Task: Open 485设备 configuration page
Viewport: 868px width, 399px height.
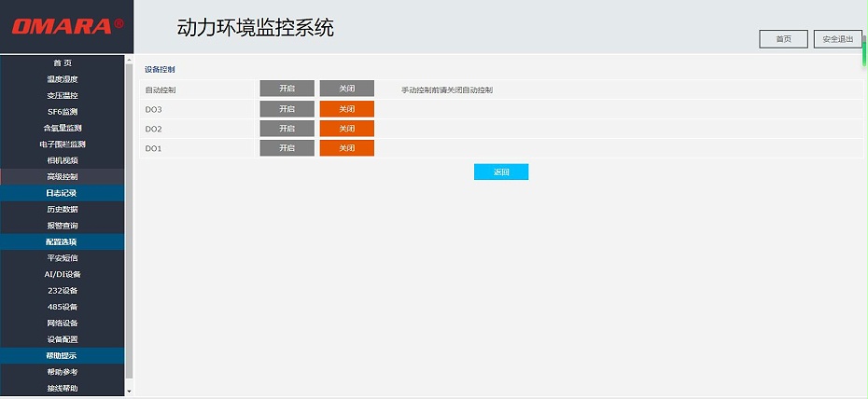Action: point(62,307)
